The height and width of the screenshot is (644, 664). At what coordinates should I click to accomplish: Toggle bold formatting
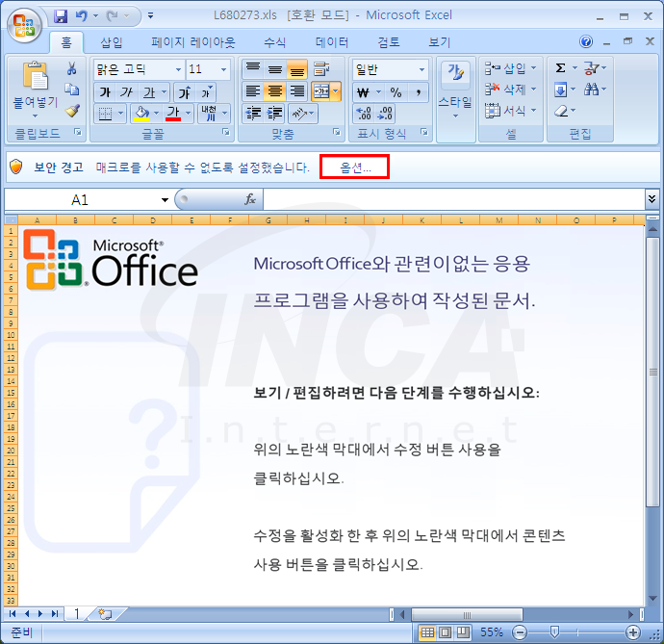click(x=105, y=92)
